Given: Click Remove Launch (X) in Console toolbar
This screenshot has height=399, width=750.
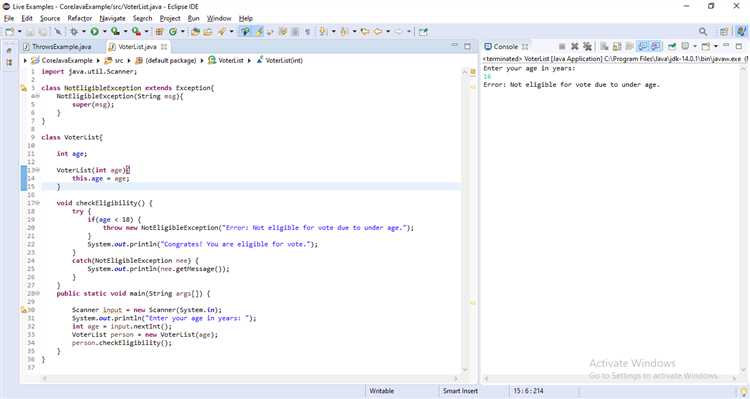Looking at the screenshot, I should point(574,46).
